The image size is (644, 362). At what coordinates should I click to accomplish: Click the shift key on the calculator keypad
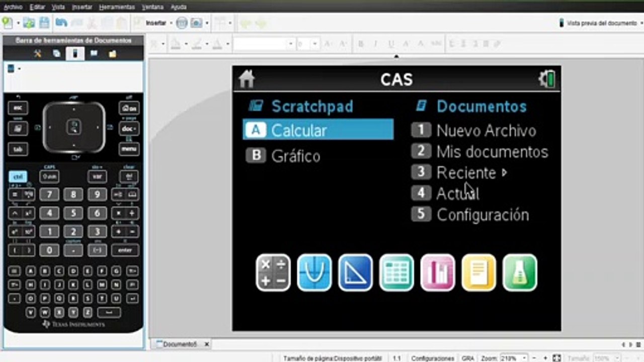pyautogui.click(x=49, y=176)
